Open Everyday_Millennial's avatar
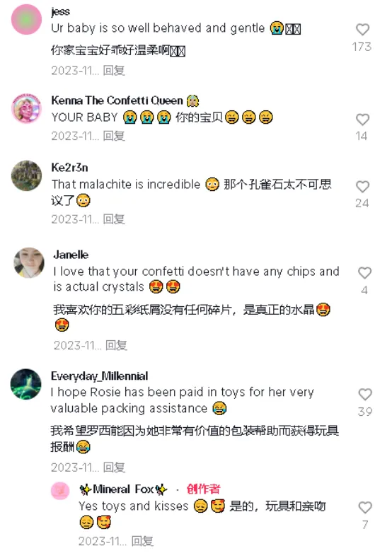 click(26, 384)
